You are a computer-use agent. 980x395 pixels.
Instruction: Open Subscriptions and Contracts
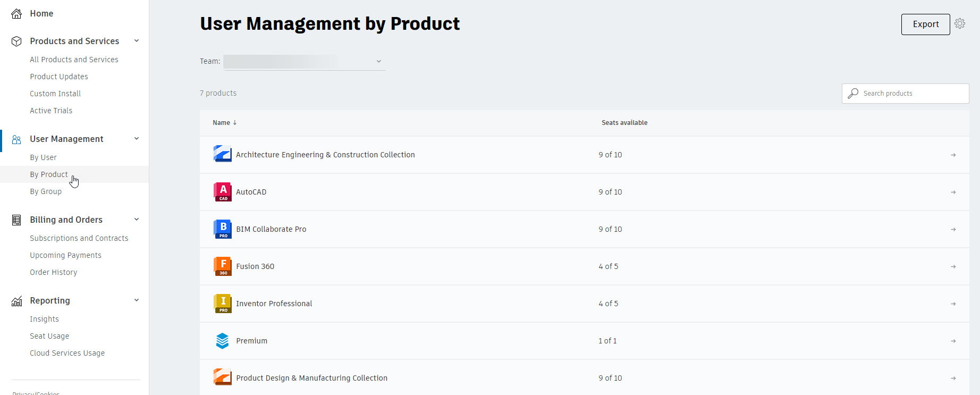[x=79, y=238]
